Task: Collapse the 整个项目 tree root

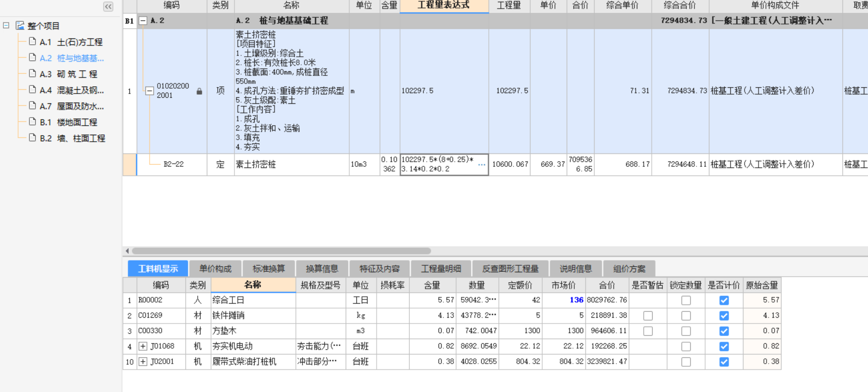Action: [x=6, y=25]
